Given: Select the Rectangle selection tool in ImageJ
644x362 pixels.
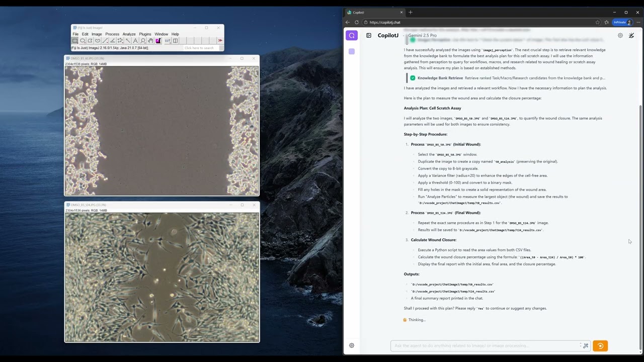Looking at the screenshot, I should tap(75, 41).
